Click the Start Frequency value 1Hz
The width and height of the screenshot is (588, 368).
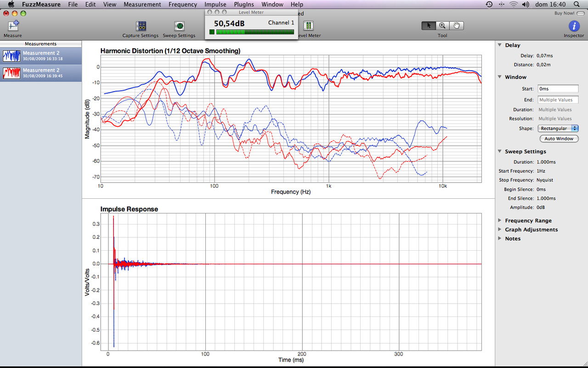(x=541, y=171)
